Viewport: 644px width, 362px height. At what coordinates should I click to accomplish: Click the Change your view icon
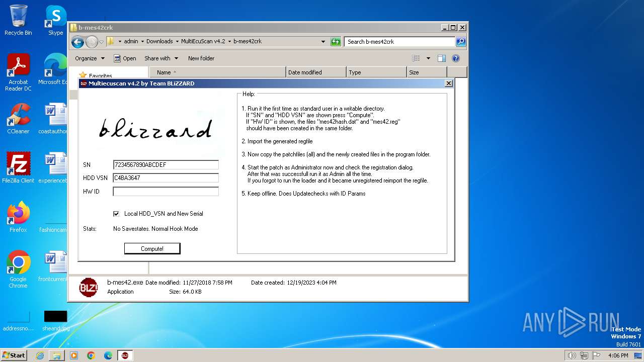[x=416, y=58]
